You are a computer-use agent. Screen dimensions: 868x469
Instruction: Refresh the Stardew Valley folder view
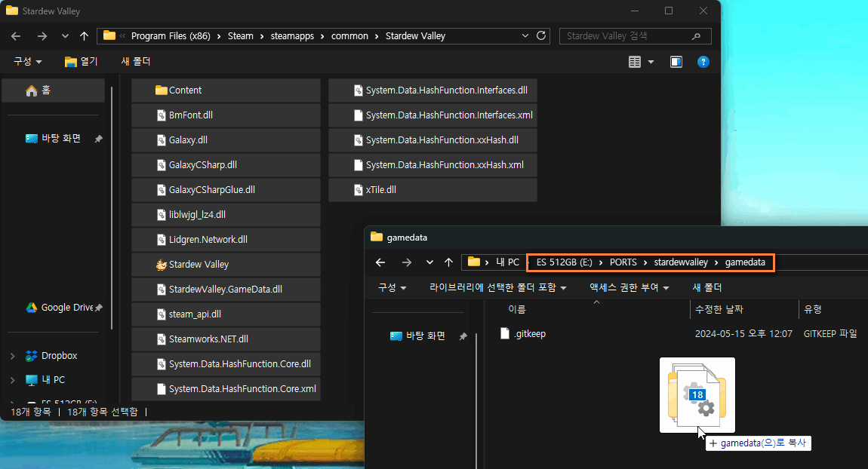tap(541, 36)
